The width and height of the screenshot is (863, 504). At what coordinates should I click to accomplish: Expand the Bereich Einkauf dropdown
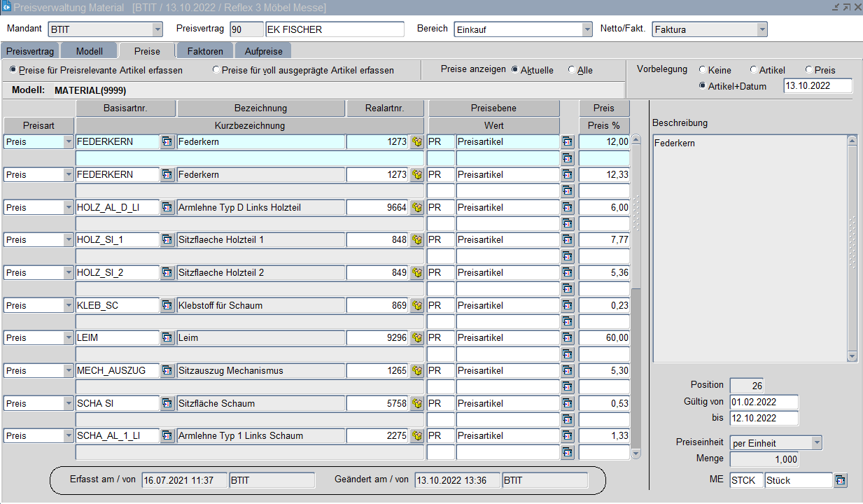coord(587,29)
